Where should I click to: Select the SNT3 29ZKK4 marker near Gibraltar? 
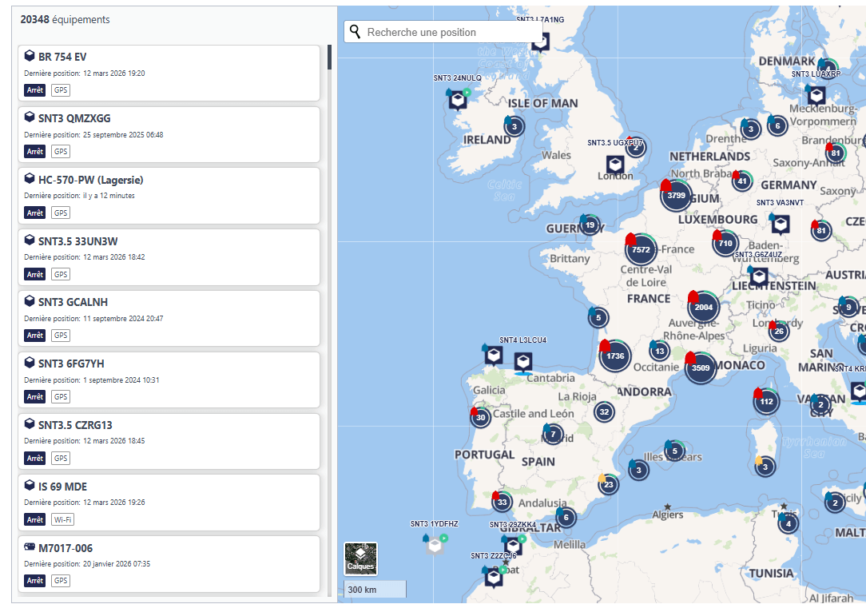(513, 546)
